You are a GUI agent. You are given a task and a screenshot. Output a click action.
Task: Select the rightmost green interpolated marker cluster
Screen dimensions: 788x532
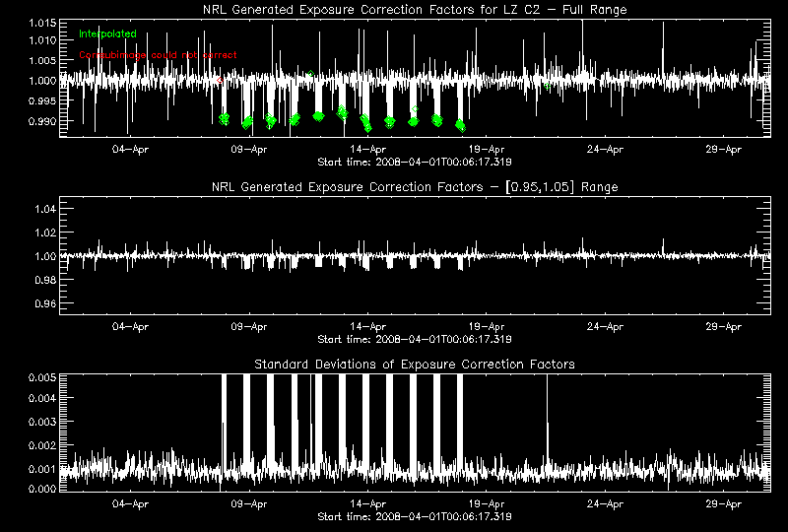coord(460,125)
